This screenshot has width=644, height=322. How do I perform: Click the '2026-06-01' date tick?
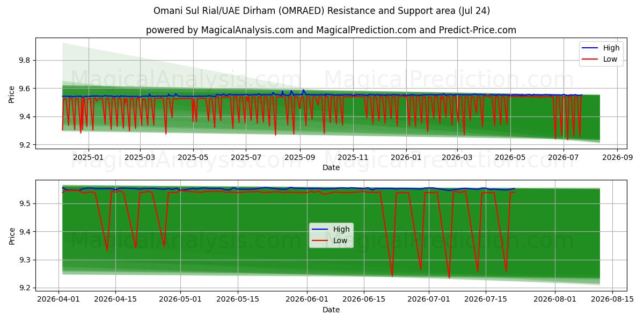[307, 299]
